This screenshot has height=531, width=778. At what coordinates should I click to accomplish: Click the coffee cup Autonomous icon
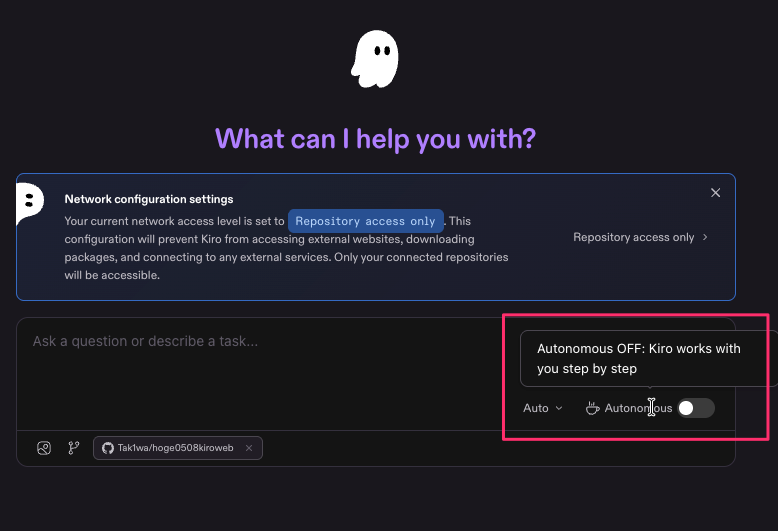[x=592, y=408]
